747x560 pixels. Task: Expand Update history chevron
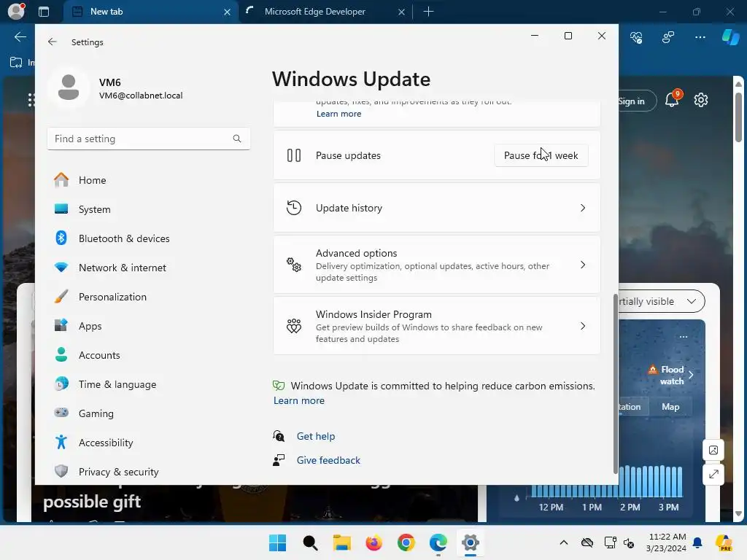583,208
